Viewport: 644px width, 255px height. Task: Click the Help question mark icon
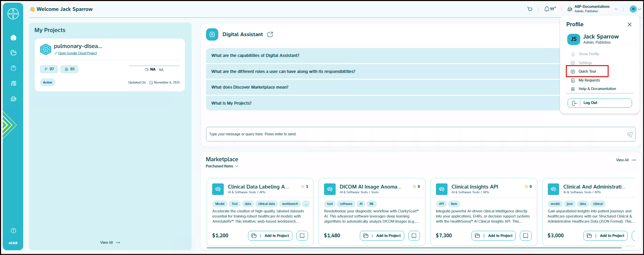click(13, 231)
